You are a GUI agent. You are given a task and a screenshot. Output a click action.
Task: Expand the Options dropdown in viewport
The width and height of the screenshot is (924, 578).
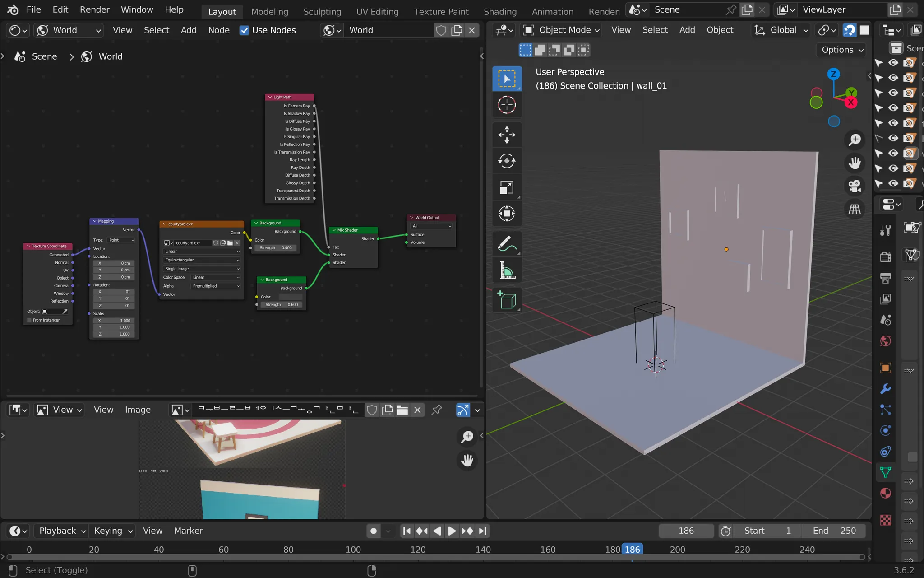(842, 50)
